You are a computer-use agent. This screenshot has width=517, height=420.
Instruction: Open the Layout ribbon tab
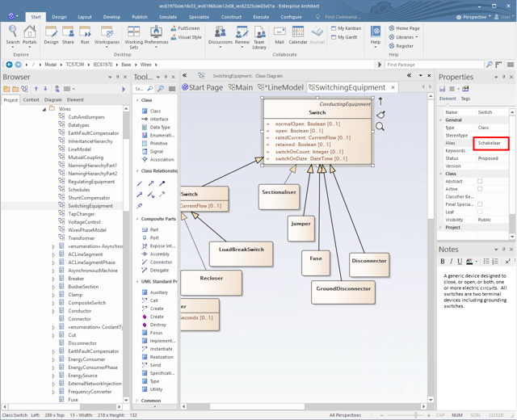click(x=85, y=17)
